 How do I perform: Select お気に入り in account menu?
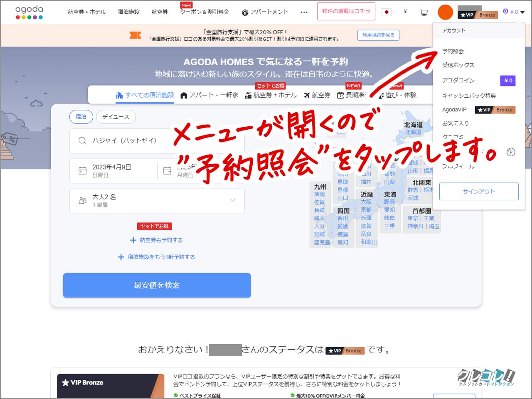click(x=456, y=123)
